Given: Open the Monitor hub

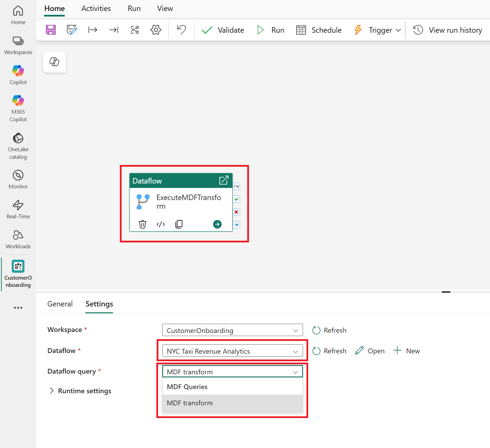Looking at the screenshot, I should click(18, 179).
